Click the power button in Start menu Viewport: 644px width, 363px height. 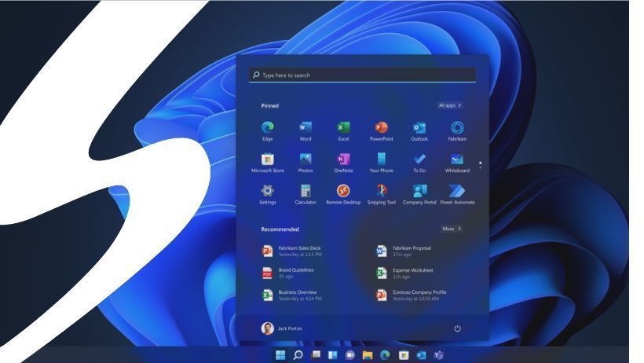[x=457, y=328]
